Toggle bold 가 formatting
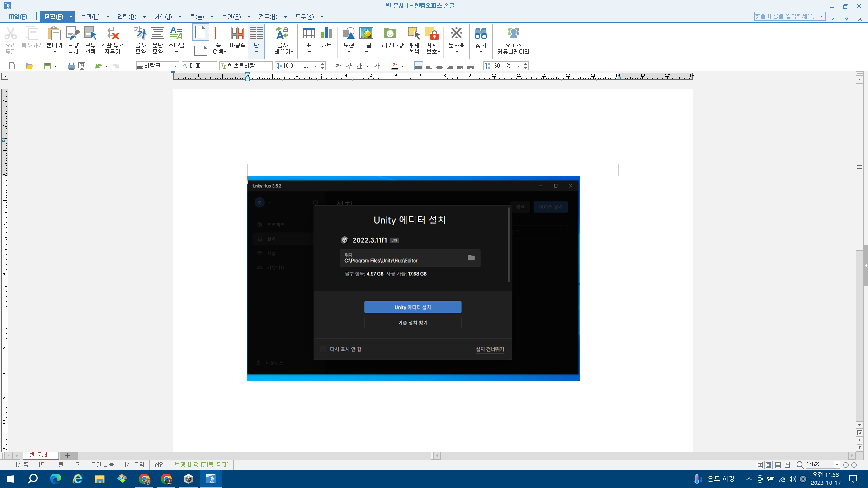Image resolution: width=868 pixels, height=488 pixels. (x=338, y=66)
